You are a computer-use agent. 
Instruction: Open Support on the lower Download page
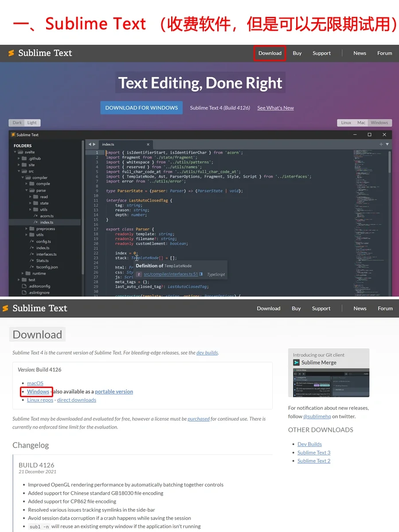(x=321, y=308)
